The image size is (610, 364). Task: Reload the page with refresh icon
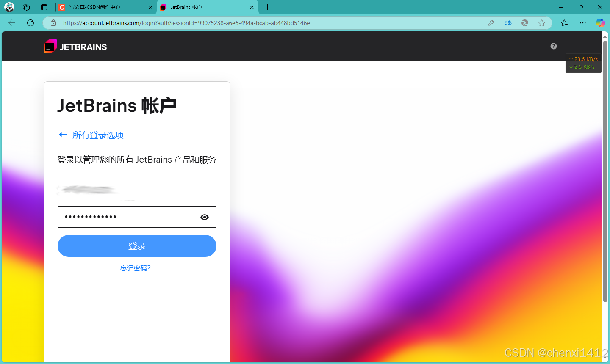click(30, 23)
